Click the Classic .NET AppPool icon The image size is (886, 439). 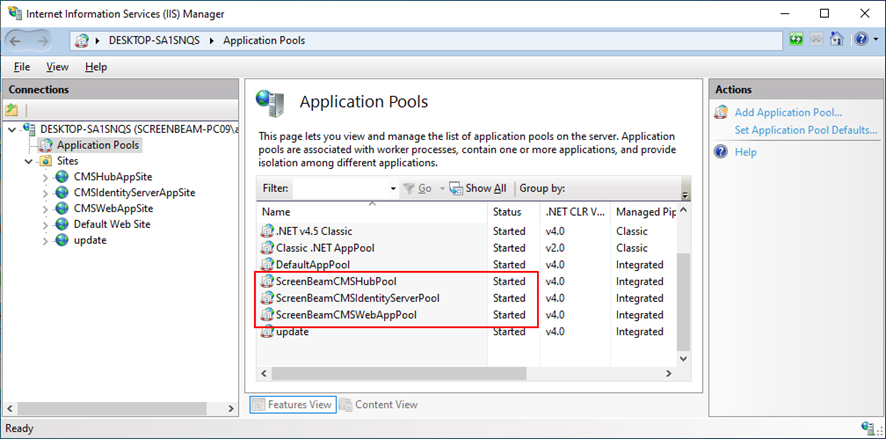267,247
